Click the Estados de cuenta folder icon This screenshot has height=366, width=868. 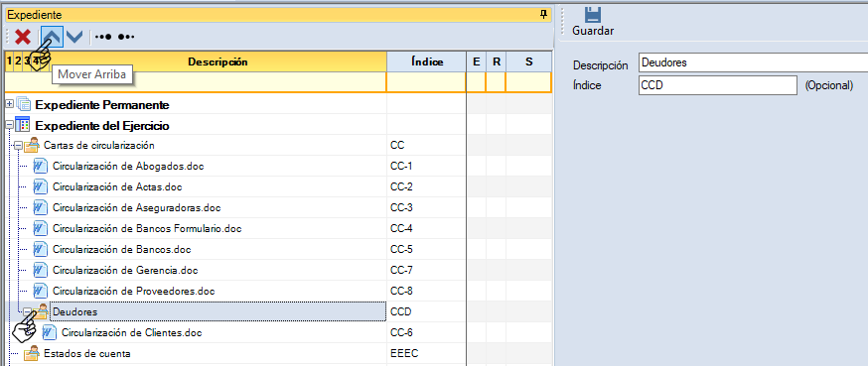(32, 353)
